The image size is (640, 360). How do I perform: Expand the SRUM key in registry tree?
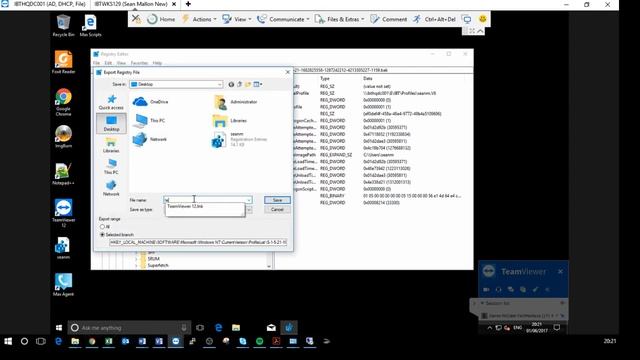point(136,259)
